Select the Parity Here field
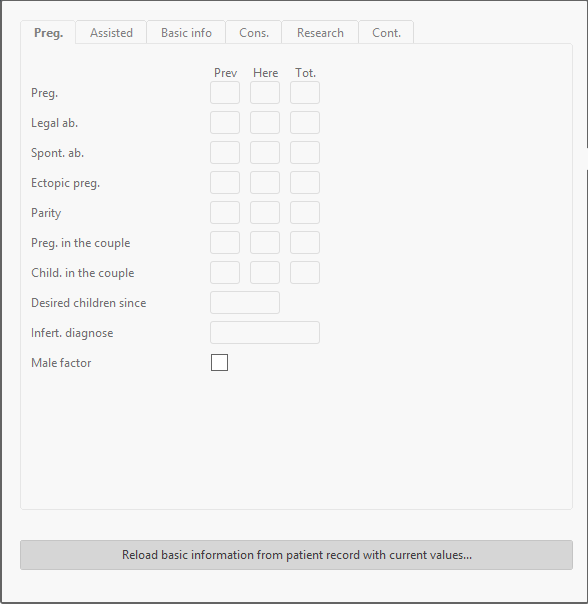588x604 pixels. 265,213
